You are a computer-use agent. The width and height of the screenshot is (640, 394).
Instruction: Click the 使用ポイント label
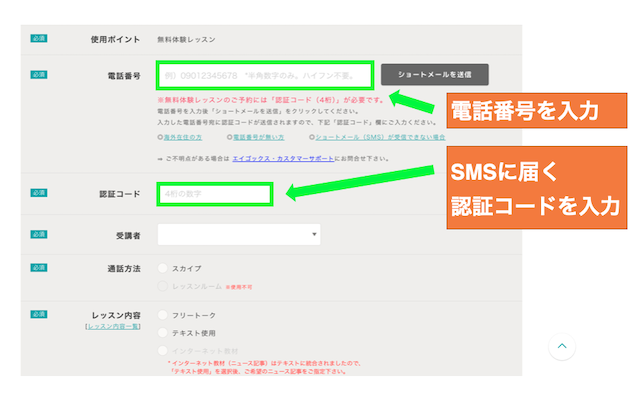click(x=116, y=40)
